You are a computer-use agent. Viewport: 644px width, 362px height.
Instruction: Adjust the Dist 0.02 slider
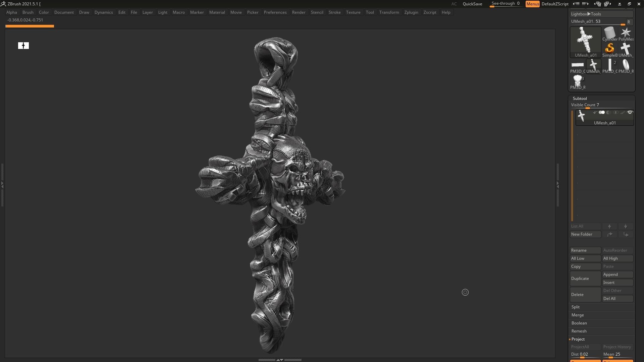click(x=585, y=355)
